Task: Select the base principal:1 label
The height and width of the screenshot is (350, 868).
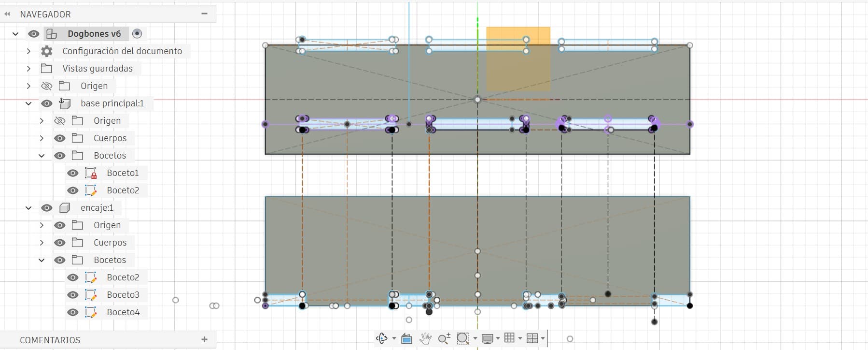Action: [112, 103]
